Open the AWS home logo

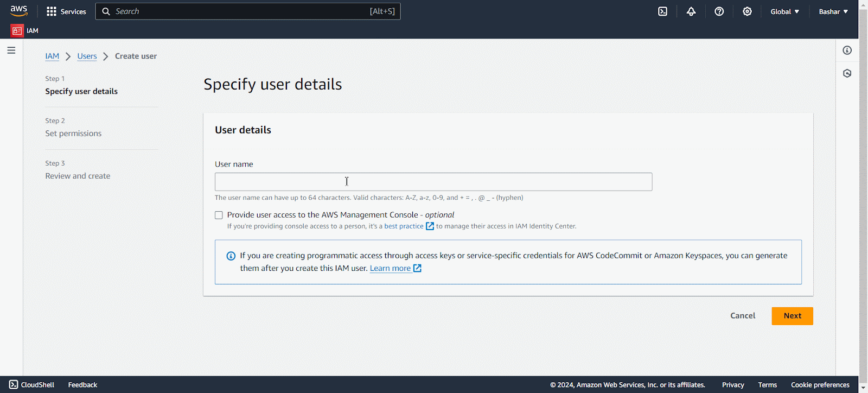click(x=19, y=11)
